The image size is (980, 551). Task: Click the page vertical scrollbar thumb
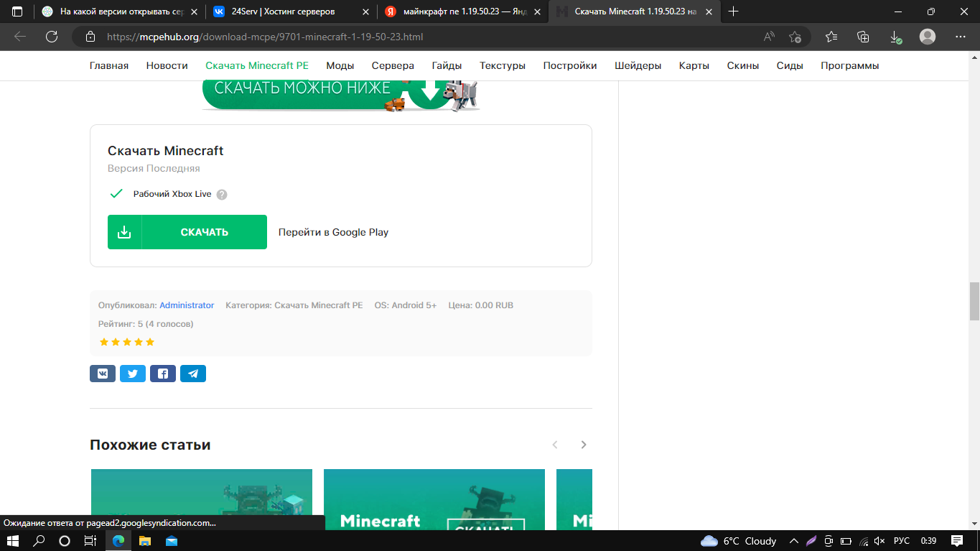click(x=974, y=301)
